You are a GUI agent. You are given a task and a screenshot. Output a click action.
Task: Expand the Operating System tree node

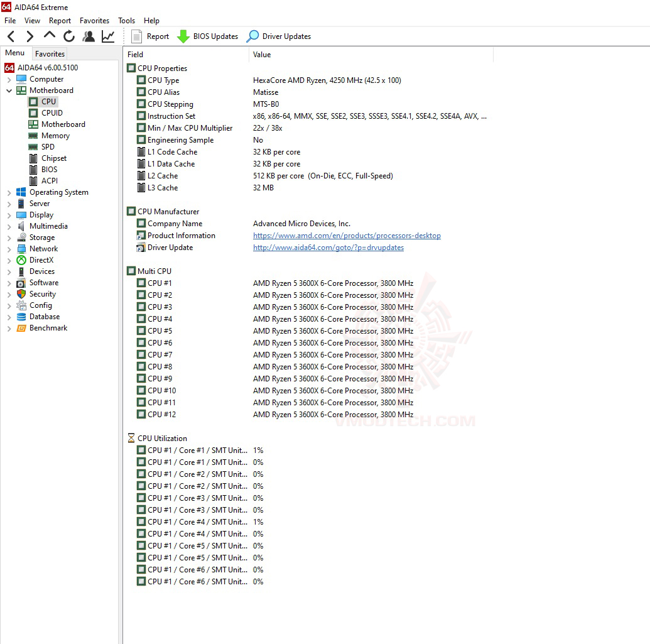point(9,192)
